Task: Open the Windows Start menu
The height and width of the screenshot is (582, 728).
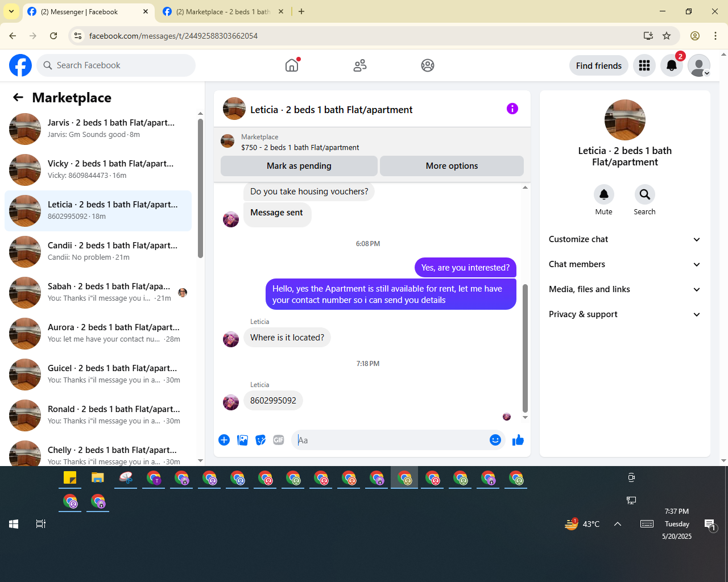Action: (x=14, y=524)
